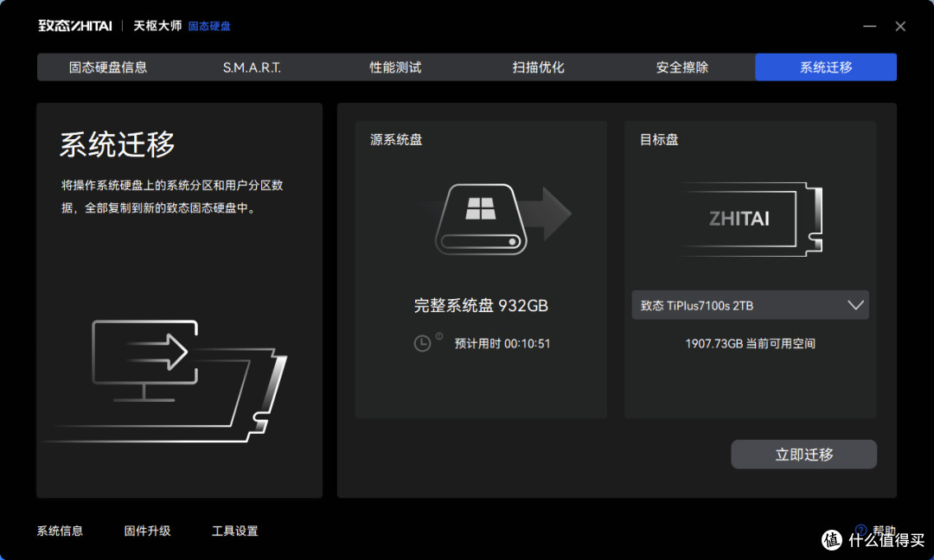Screen dimensions: 934x560
Task: Click the large 系统迁移 heading
Action: click(x=118, y=144)
